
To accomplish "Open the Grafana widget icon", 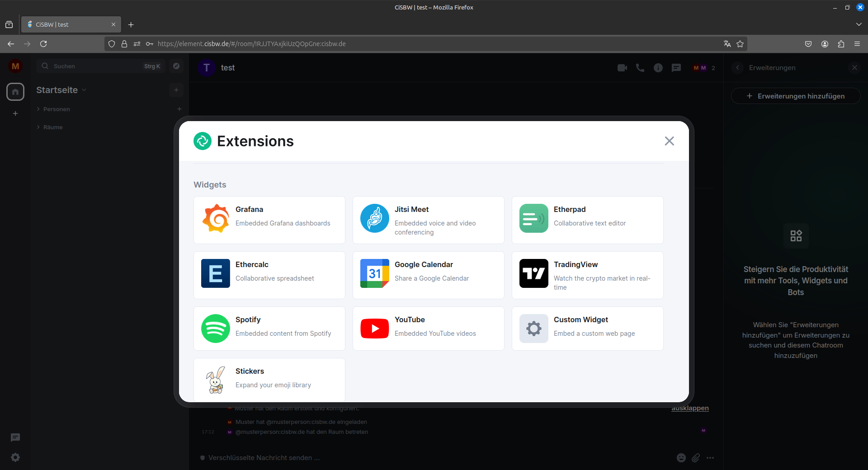I will tap(216, 218).
